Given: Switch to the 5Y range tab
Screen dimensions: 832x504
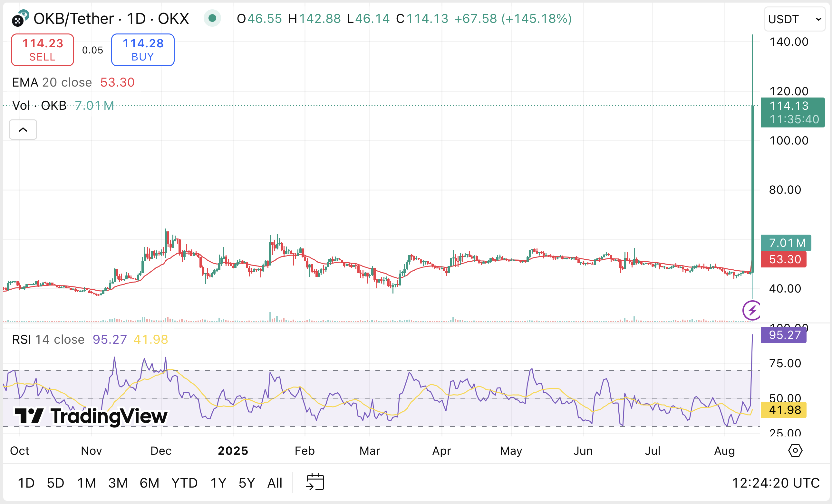Looking at the screenshot, I should 247,482.
